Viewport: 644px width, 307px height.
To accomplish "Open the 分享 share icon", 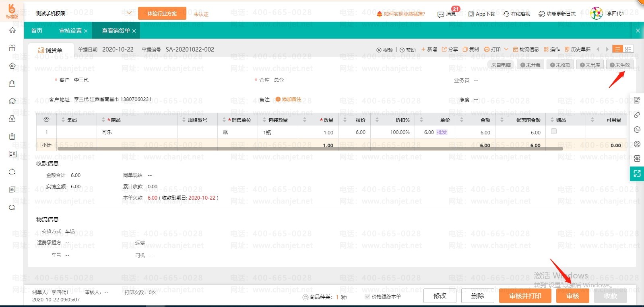I will click(x=444, y=49).
